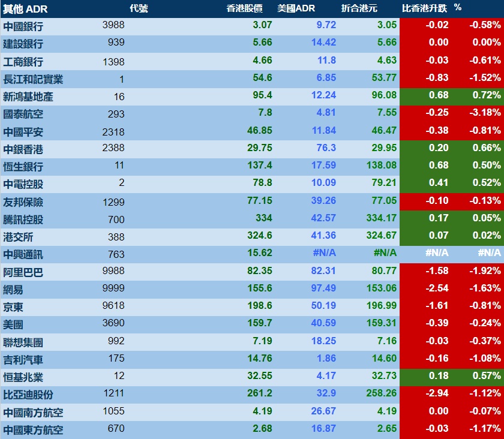Image resolution: width=504 pixels, height=439 pixels.
Task: Click the Hong Kong price 15.62
Action: [259, 252]
